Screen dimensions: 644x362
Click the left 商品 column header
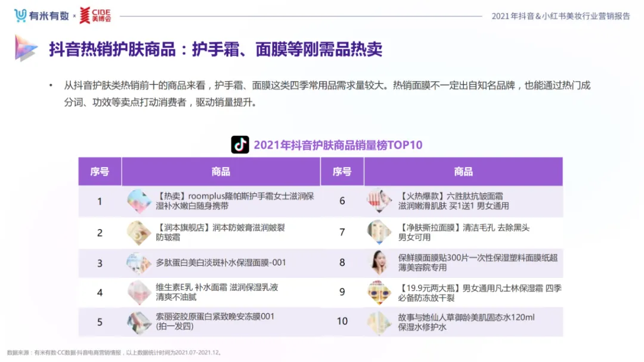[x=221, y=171]
